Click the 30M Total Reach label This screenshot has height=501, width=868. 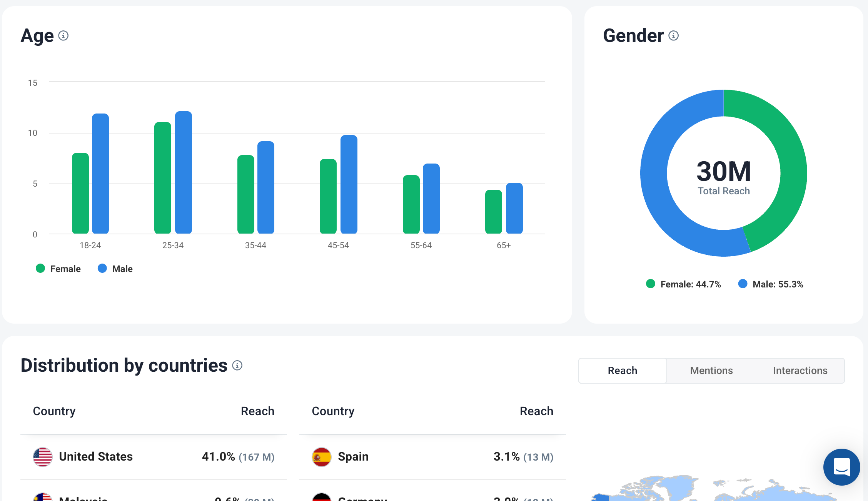click(724, 177)
